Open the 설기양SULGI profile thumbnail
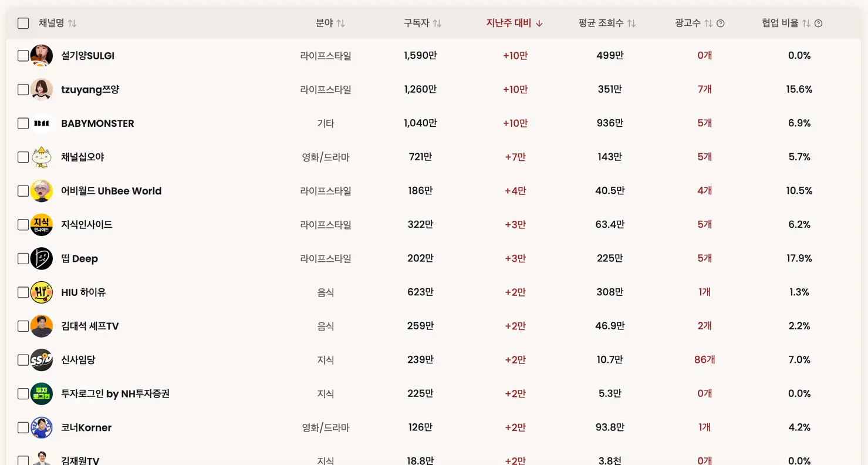The image size is (868, 465). (x=40, y=55)
